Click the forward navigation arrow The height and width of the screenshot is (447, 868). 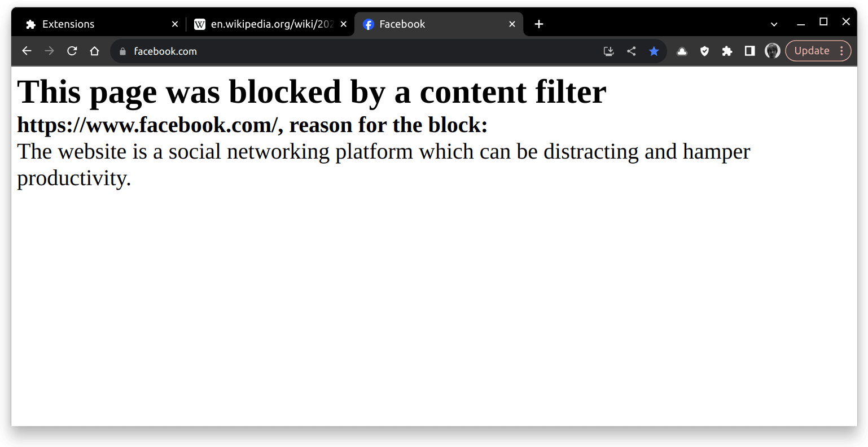tap(49, 51)
